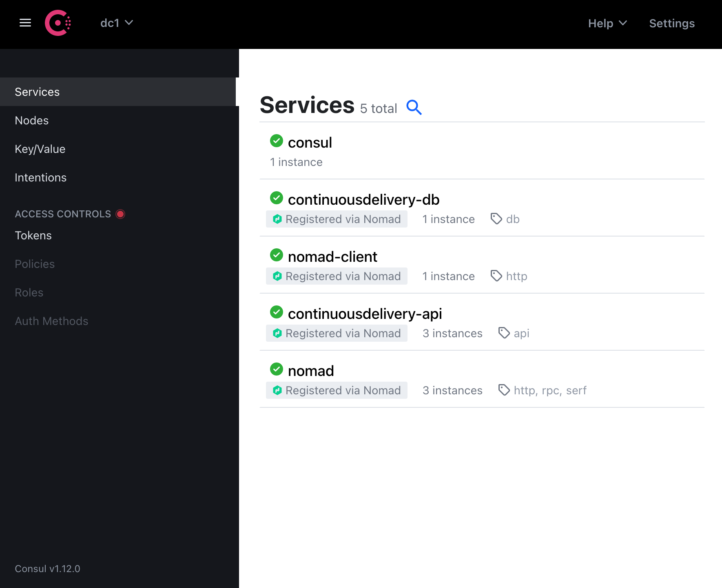
Task: Select the Key/Value sidebar entry
Action: point(40,149)
